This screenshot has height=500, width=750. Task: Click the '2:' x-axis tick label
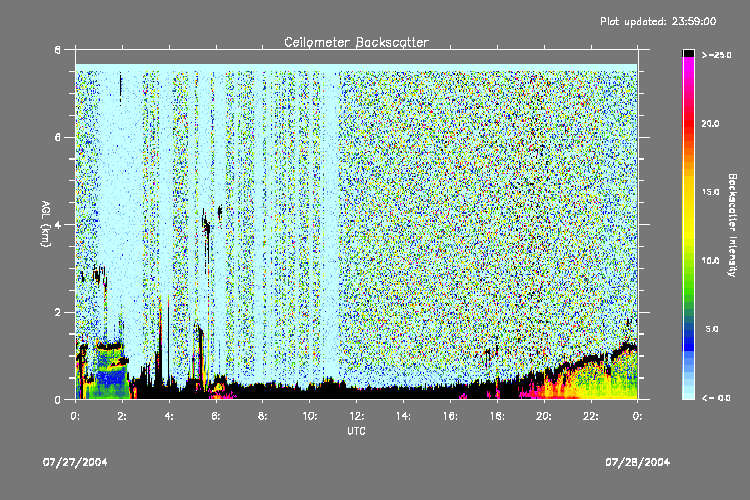pyautogui.click(x=122, y=416)
